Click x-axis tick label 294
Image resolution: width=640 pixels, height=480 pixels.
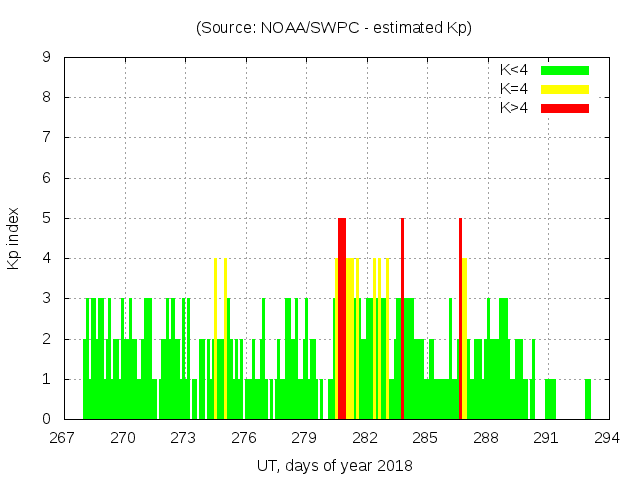[x=606, y=438]
